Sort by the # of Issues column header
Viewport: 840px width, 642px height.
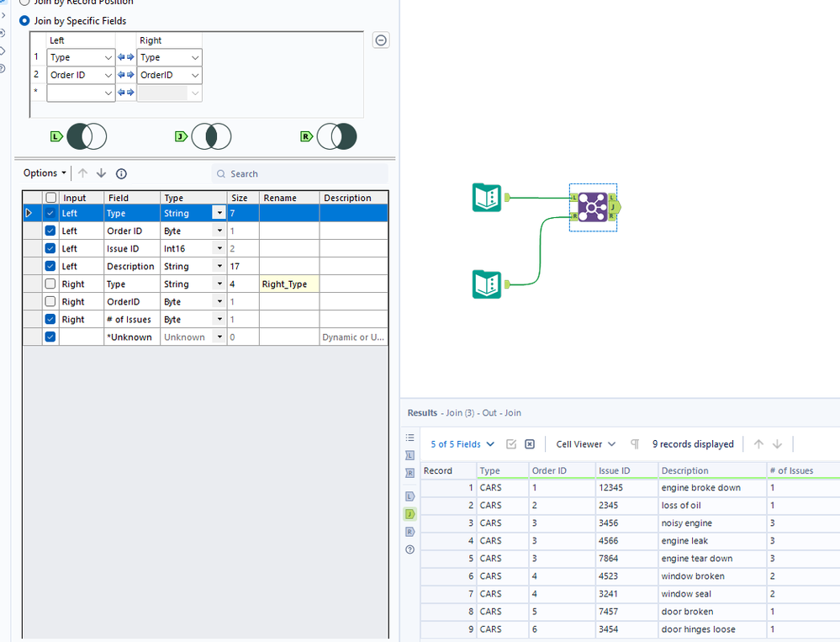[803, 470]
